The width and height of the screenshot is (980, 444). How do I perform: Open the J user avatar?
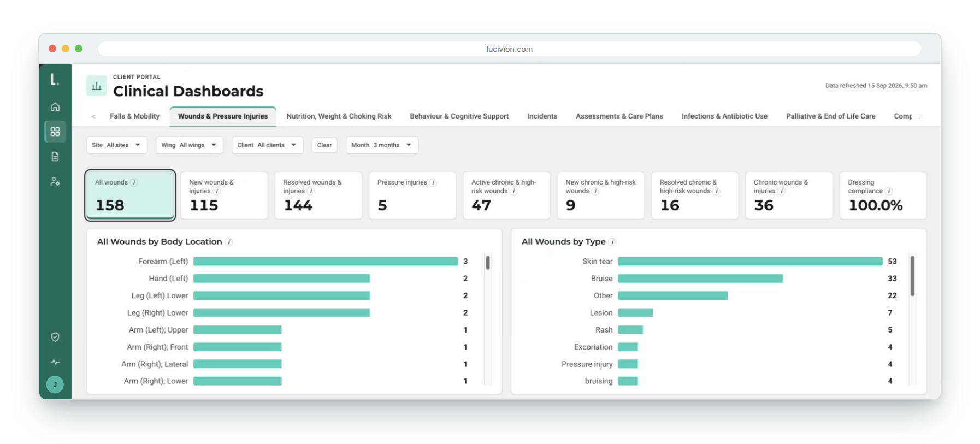[x=55, y=384]
